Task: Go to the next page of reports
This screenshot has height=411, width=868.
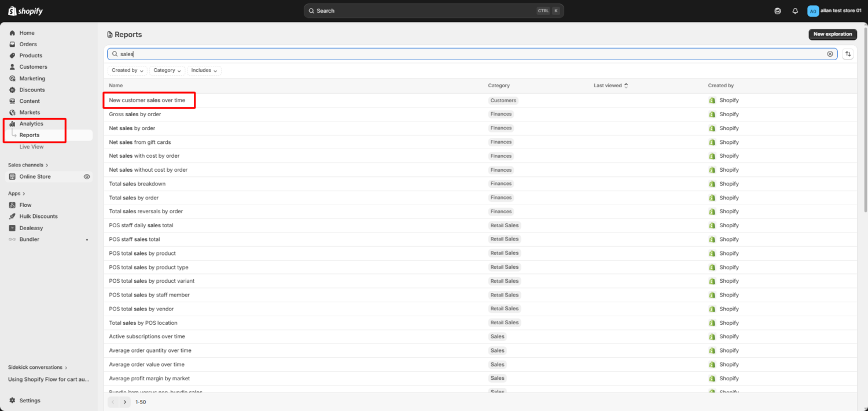Action: (125, 402)
